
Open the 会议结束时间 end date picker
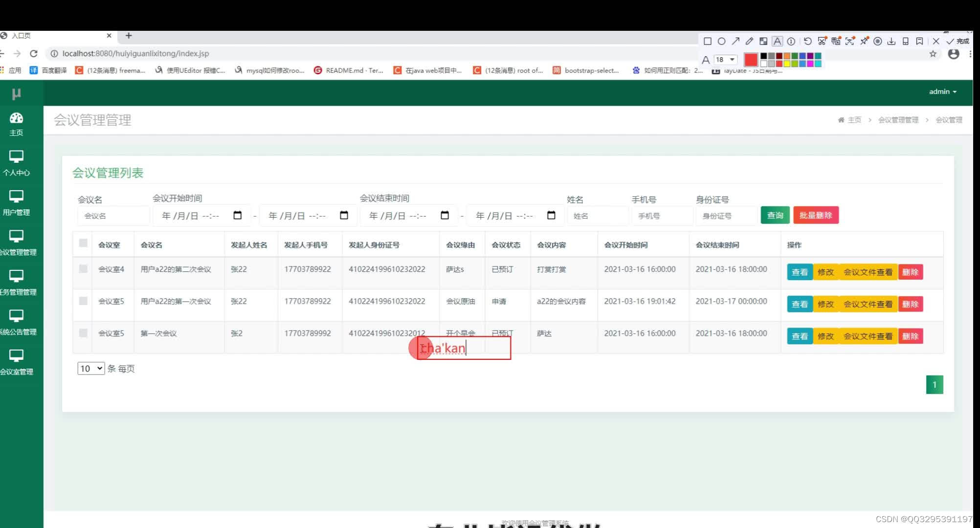(x=551, y=216)
